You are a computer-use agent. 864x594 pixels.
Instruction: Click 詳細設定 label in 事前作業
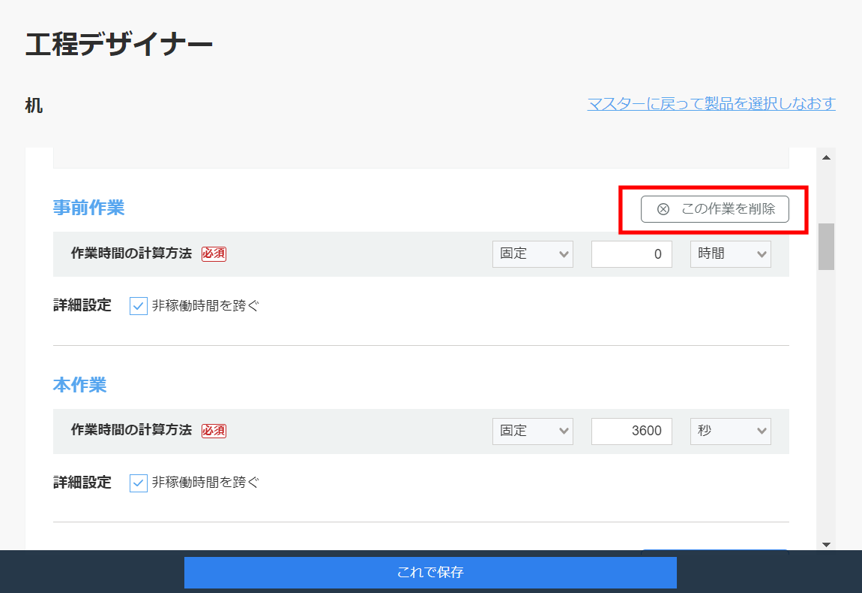tap(82, 305)
